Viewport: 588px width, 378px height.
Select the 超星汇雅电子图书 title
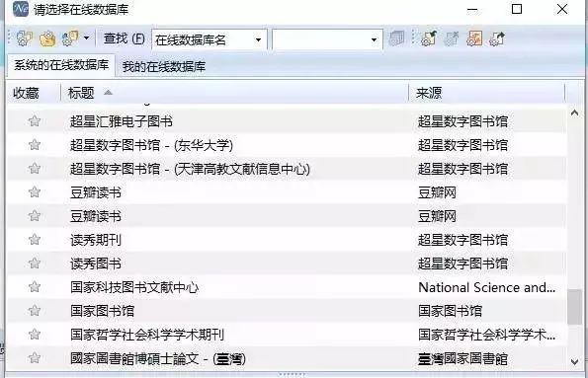122,121
